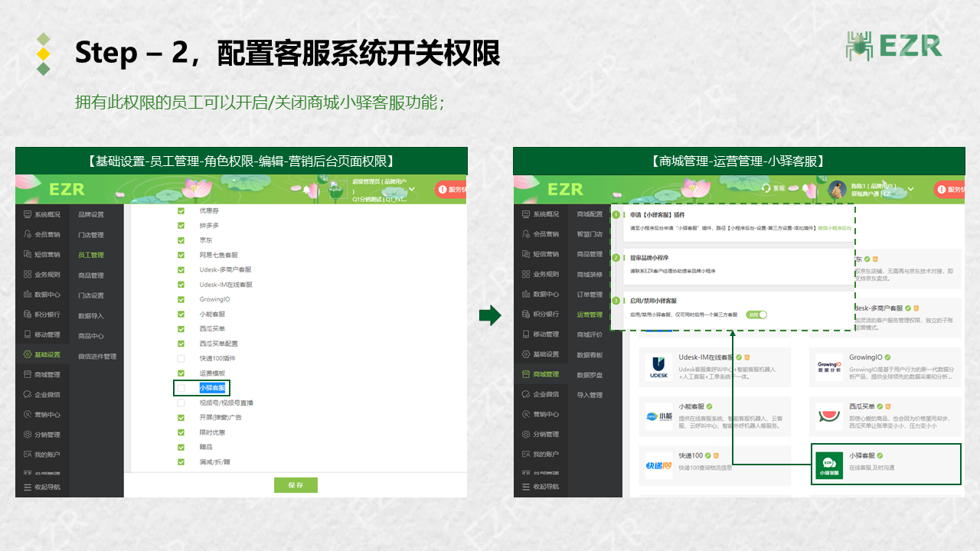Open the 小驿客服 plugin card
The width and height of the screenshot is (980, 551).
click(885, 464)
